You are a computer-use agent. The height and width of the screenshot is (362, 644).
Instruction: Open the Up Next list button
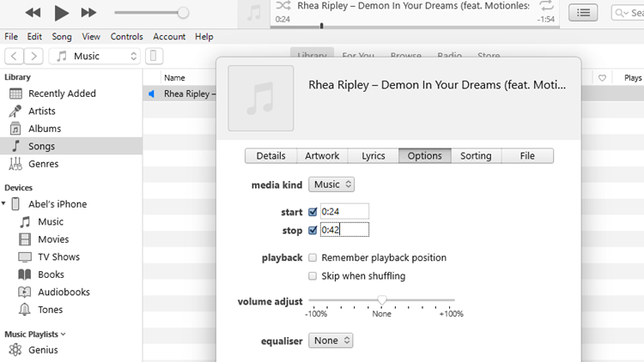[x=583, y=13]
